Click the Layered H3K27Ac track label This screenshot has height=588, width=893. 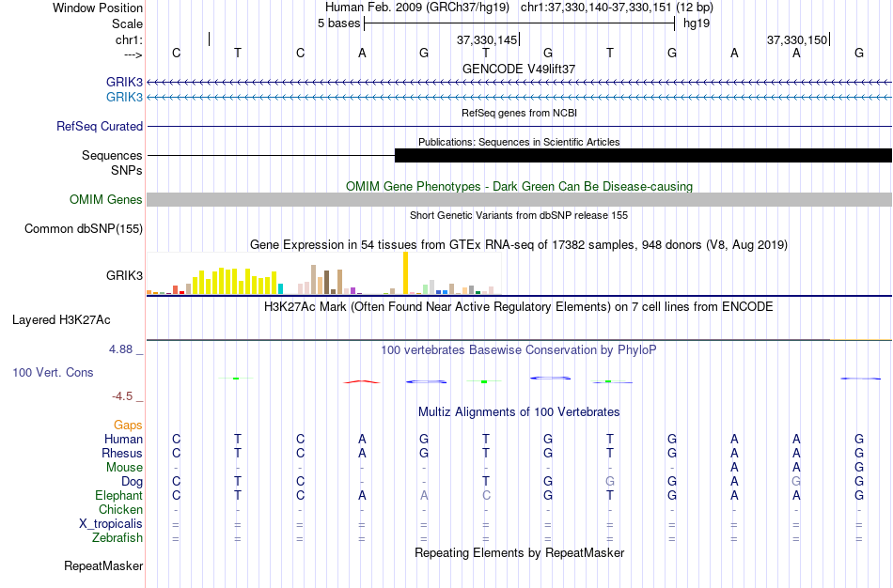tap(61, 320)
